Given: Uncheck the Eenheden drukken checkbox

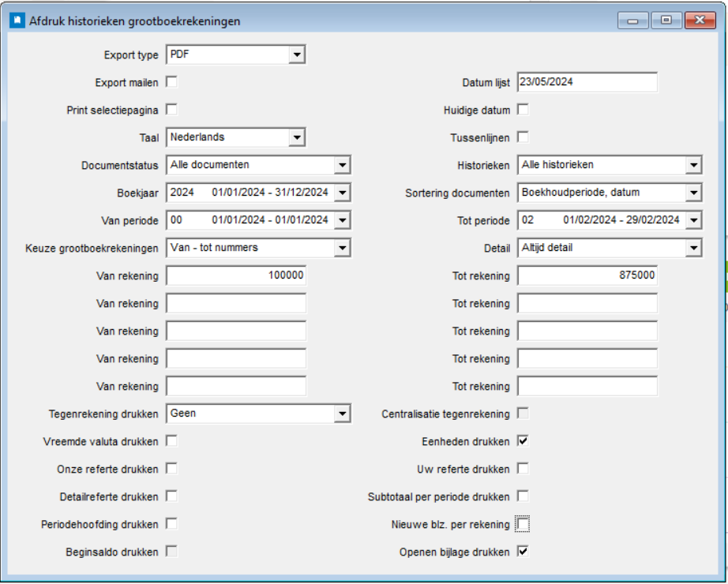Looking at the screenshot, I should [523, 441].
